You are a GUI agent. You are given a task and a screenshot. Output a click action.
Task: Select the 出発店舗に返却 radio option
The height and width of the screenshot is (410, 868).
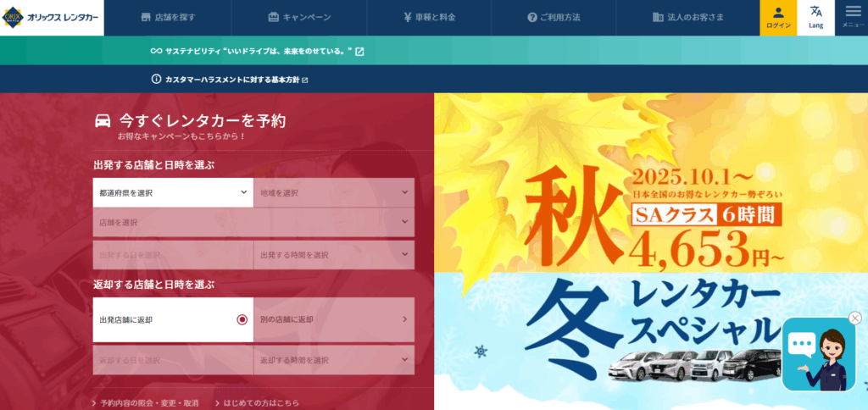click(x=173, y=320)
